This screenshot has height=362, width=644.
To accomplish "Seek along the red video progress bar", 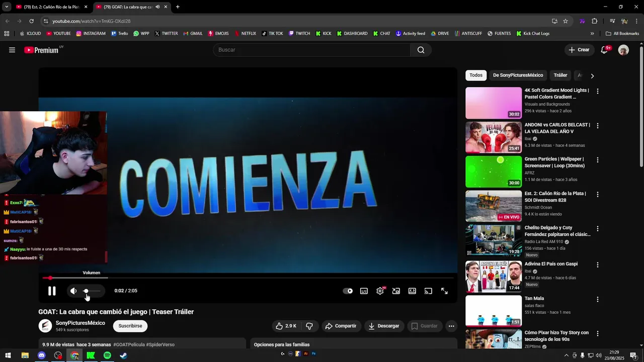I will coord(248,278).
